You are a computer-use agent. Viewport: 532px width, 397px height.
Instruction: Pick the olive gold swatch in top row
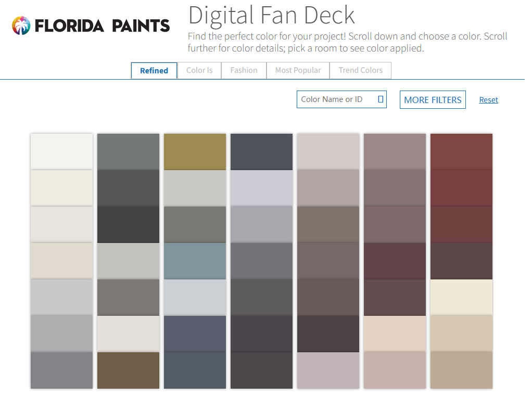195,151
